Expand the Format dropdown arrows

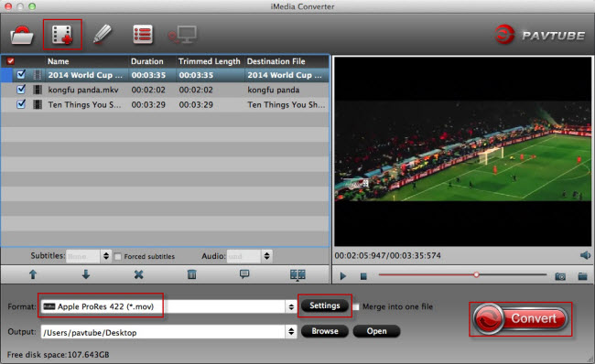click(291, 306)
